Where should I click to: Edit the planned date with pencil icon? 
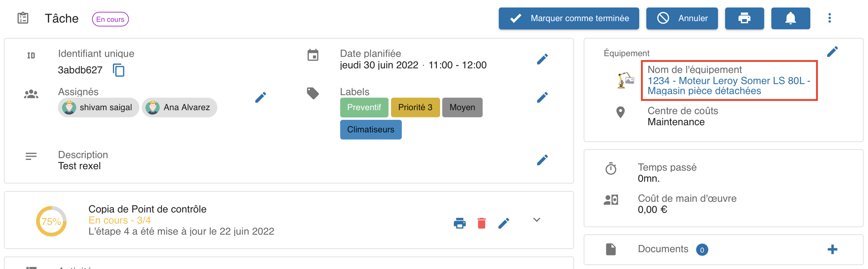[542, 59]
